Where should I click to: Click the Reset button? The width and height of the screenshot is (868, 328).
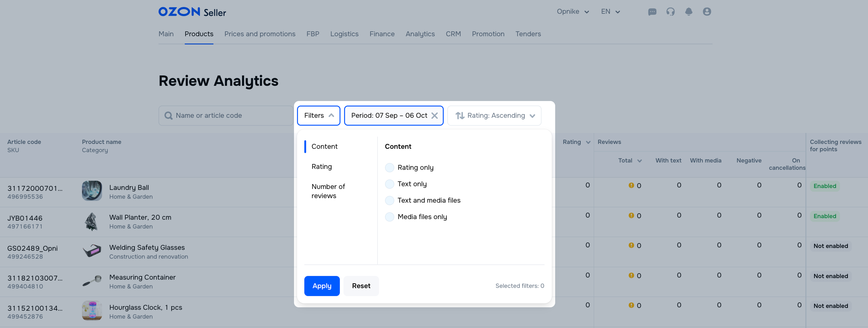pos(361,286)
